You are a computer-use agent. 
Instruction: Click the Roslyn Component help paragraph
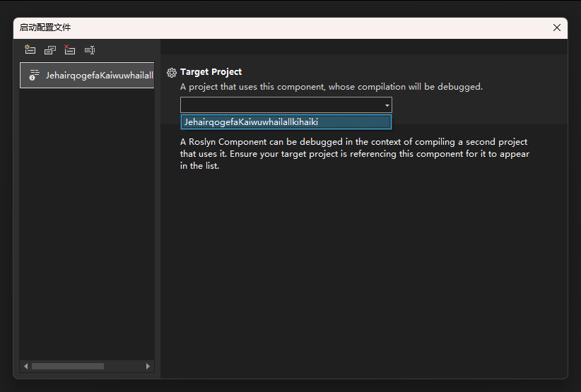(353, 154)
